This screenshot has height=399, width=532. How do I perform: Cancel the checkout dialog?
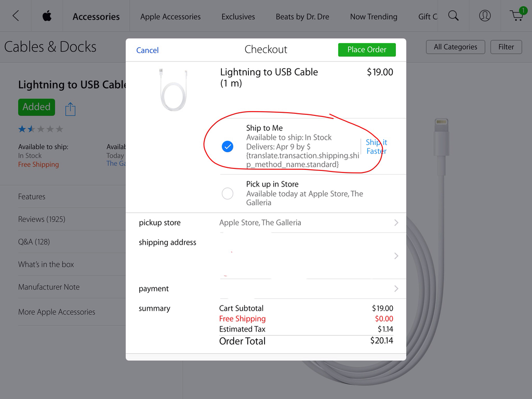tap(147, 50)
